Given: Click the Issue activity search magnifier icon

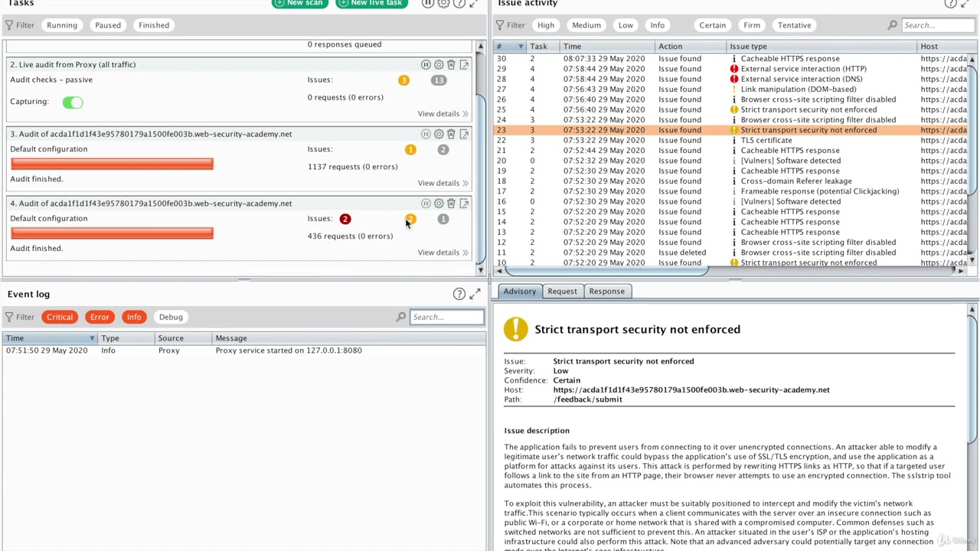Looking at the screenshot, I should [892, 25].
